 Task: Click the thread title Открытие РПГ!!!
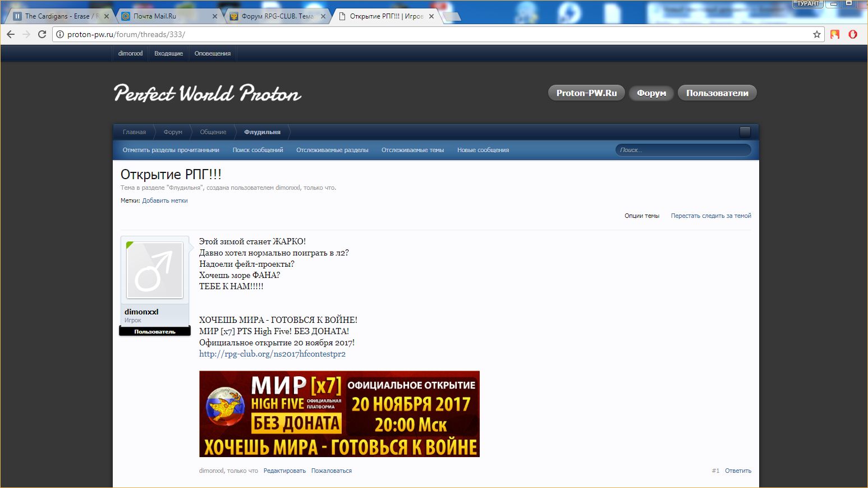coord(171,174)
